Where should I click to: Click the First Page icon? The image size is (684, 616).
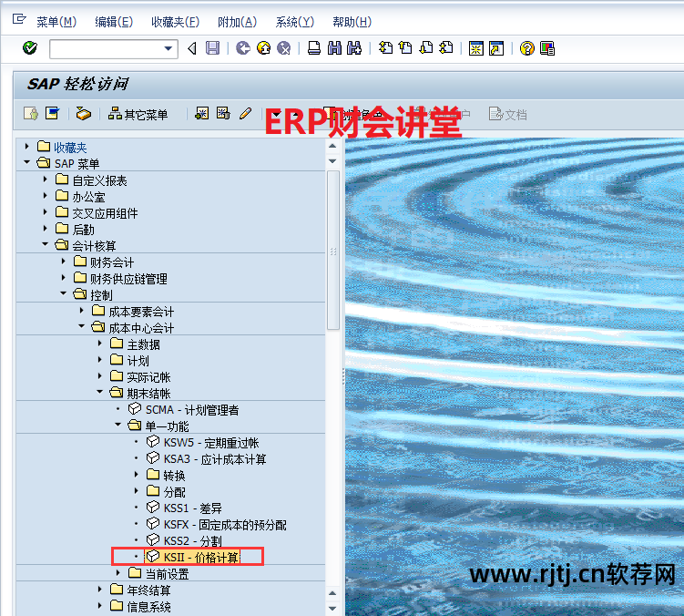pos(385,48)
